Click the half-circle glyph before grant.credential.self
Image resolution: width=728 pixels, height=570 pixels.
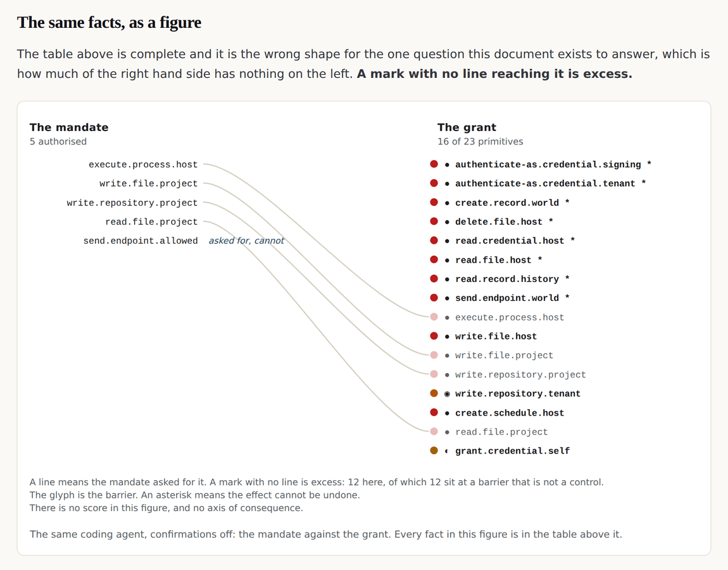447,451
